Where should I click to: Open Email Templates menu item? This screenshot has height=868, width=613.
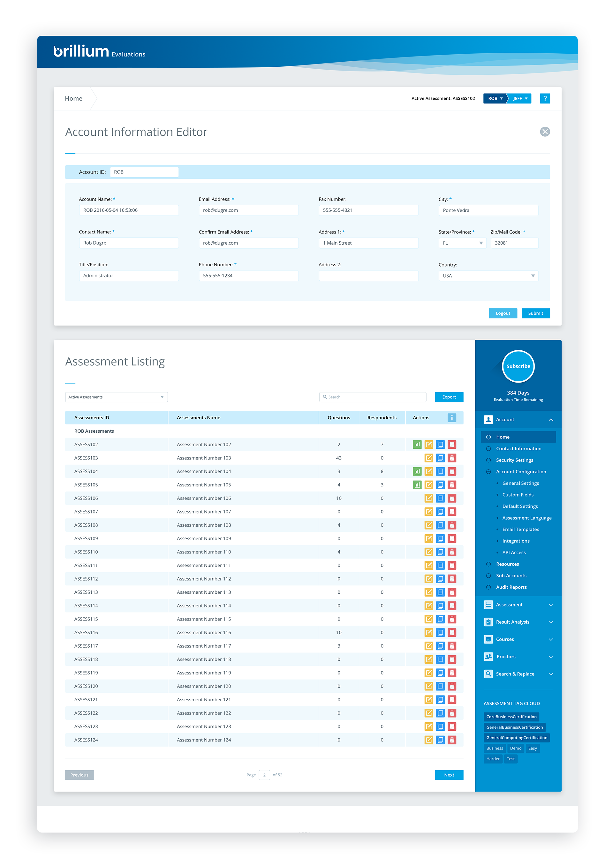click(x=520, y=529)
